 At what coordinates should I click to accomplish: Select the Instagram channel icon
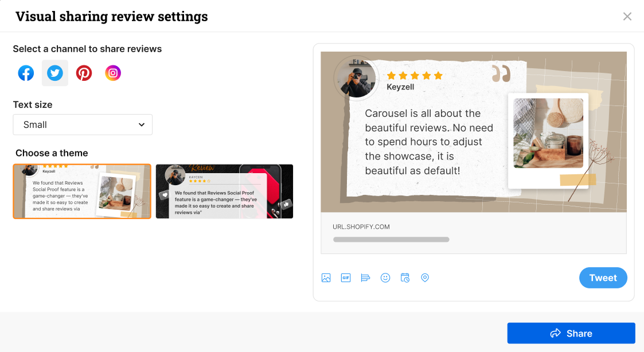112,73
